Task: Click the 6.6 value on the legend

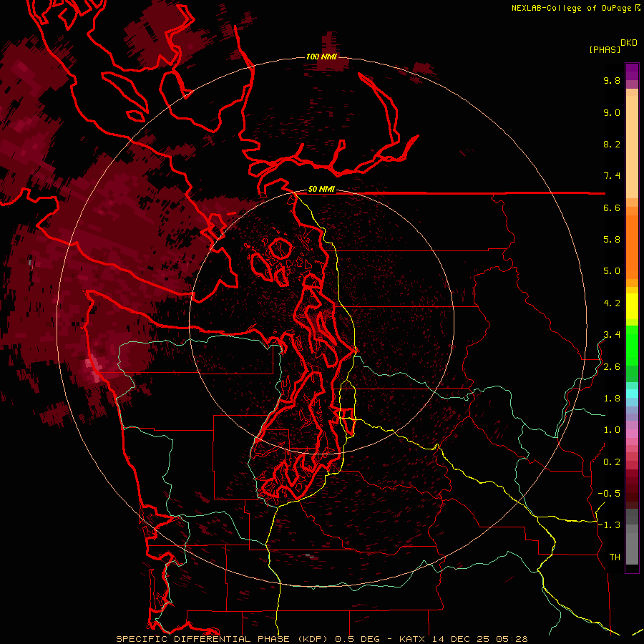Action: pyautogui.click(x=612, y=208)
